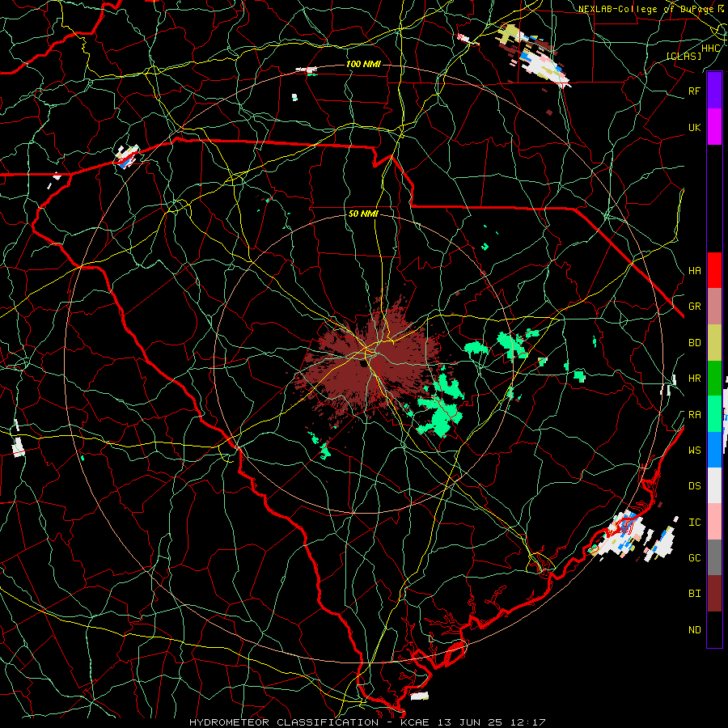Click the [CLAS] label text
728x728 pixels.
pyautogui.click(x=684, y=56)
